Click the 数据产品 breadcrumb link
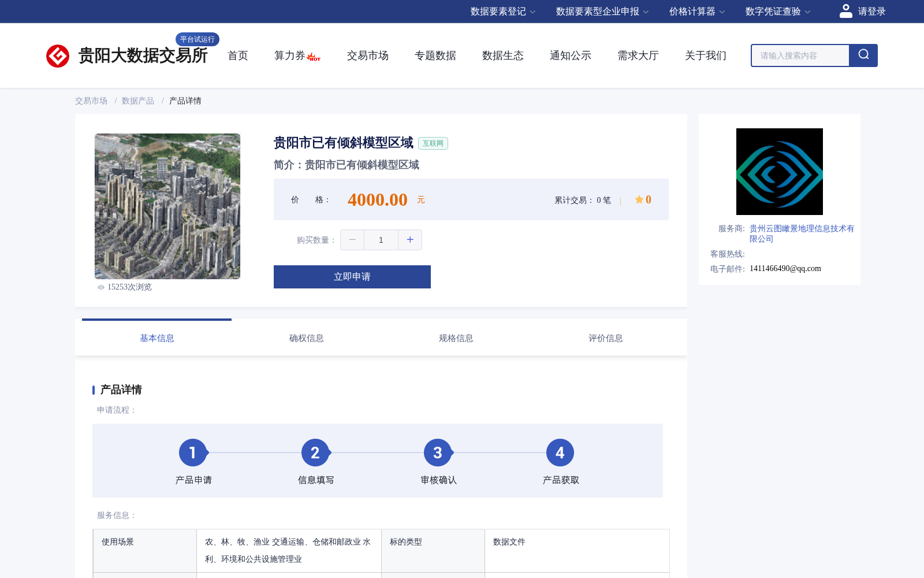 click(x=138, y=101)
